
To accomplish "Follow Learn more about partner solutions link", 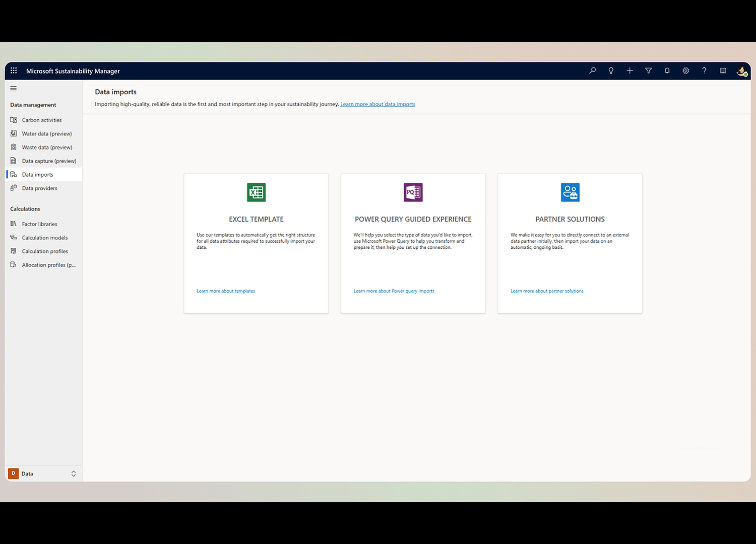I will coord(547,291).
